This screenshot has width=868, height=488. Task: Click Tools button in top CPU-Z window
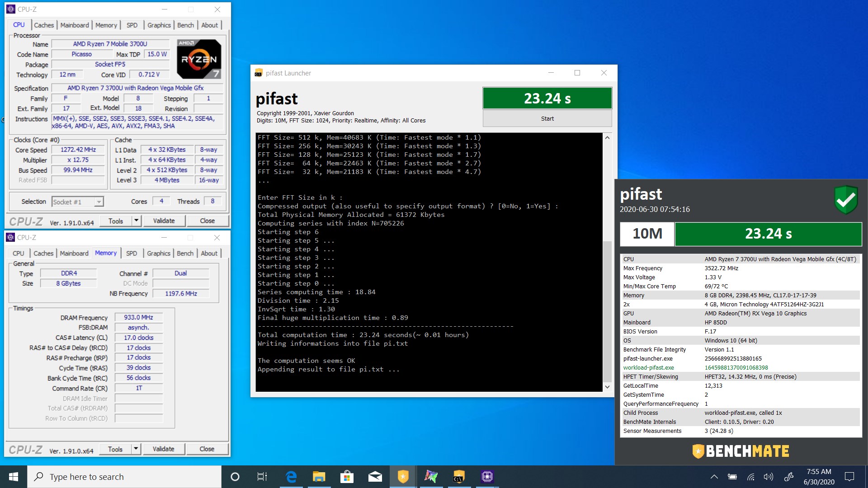click(116, 221)
